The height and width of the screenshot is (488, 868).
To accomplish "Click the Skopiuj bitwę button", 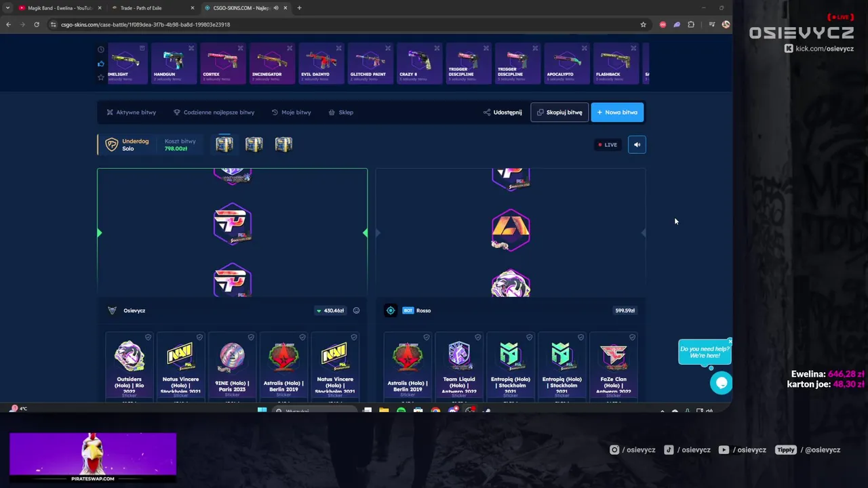I will coord(559,113).
